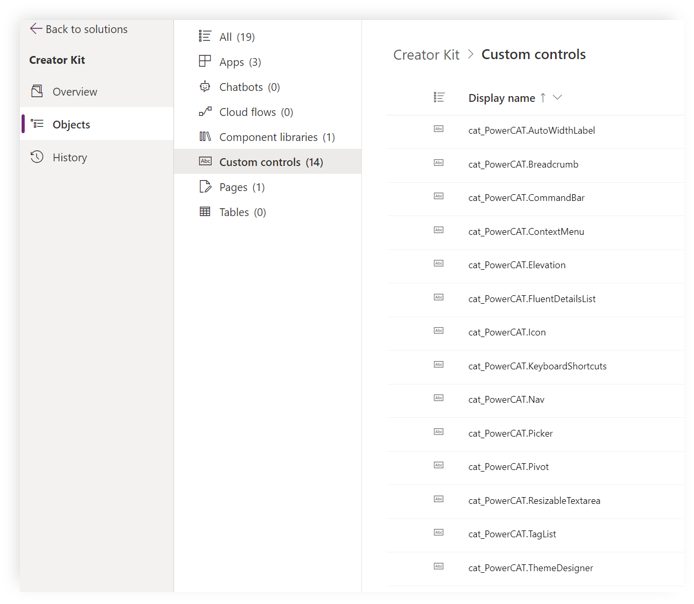Click the Cloud flows connector icon
The image size is (694, 604).
pos(205,112)
